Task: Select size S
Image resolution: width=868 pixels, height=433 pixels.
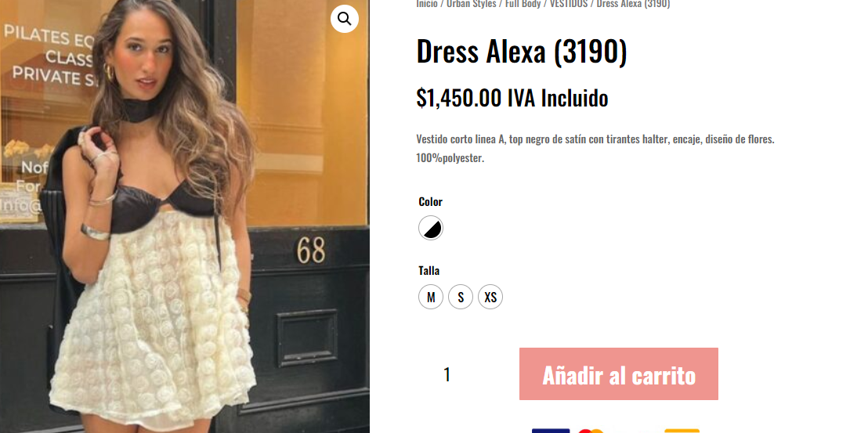Action: coord(461,297)
